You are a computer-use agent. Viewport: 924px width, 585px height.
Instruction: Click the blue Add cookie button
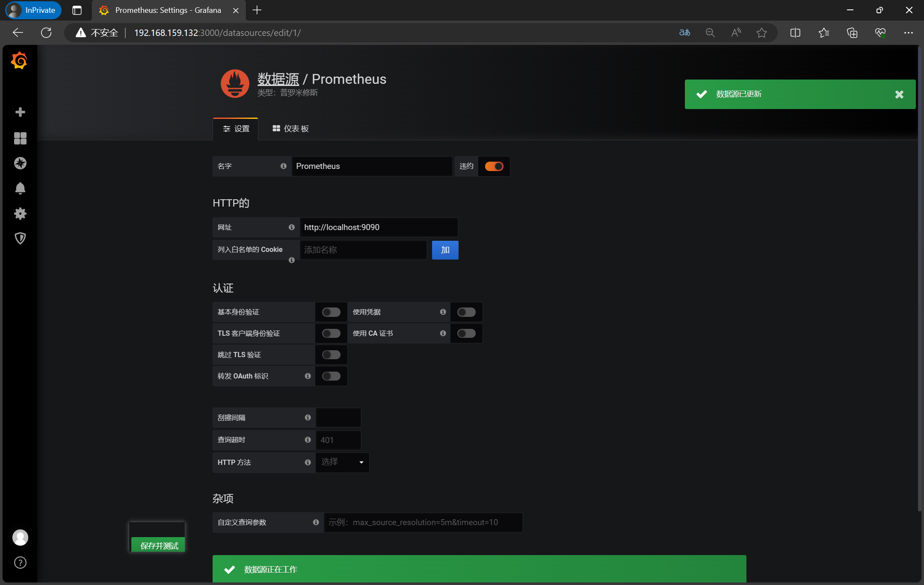click(x=445, y=250)
